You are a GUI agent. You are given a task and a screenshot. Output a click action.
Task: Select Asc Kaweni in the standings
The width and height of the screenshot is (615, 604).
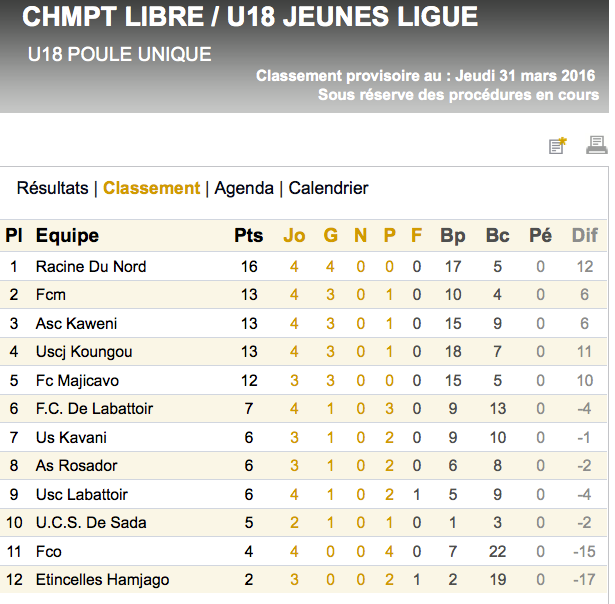click(76, 324)
